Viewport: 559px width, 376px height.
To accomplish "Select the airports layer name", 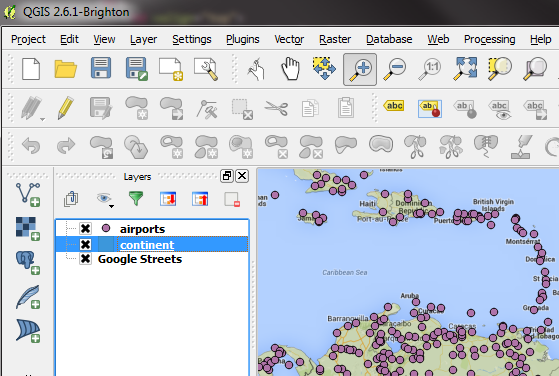I will (x=142, y=229).
